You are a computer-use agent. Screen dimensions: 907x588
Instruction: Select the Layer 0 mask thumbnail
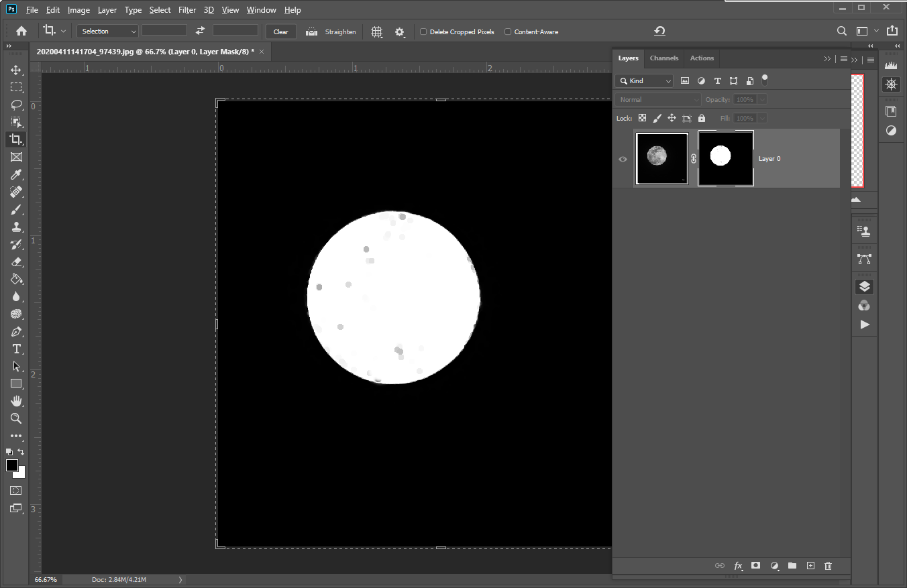click(x=726, y=158)
